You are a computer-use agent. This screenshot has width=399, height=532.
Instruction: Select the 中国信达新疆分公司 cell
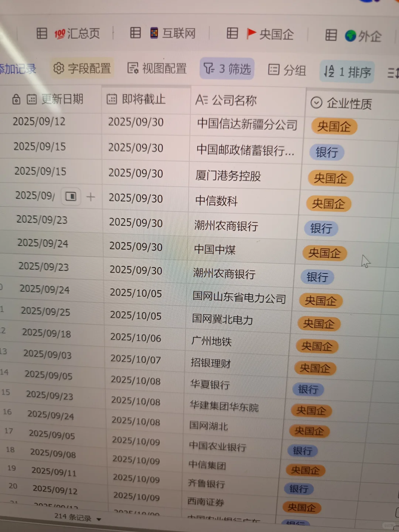tap(246, 125)
